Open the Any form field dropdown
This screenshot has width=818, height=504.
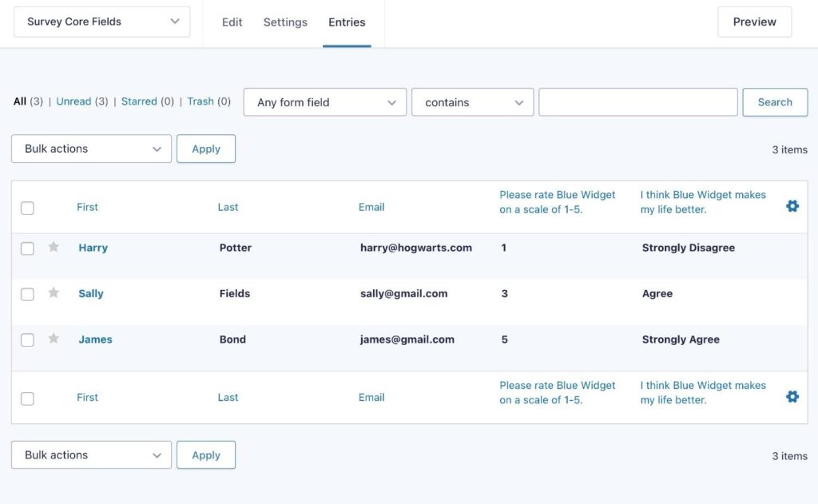324,102
